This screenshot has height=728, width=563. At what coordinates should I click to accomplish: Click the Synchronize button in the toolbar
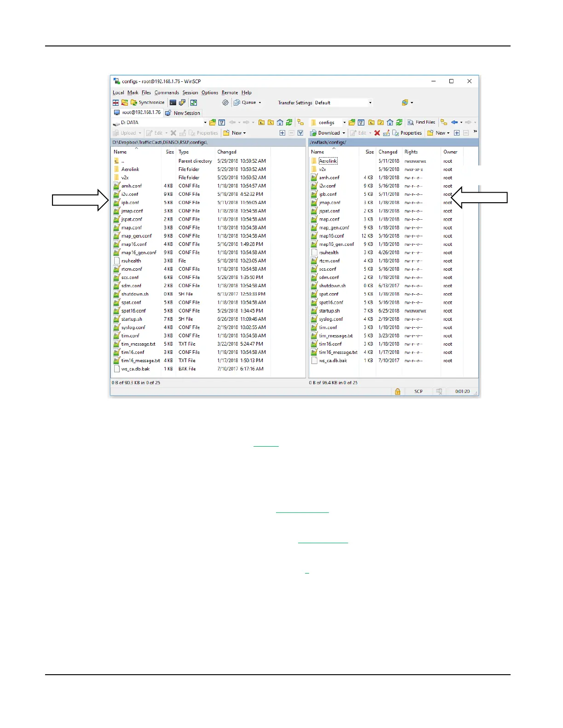coord(148,102)
